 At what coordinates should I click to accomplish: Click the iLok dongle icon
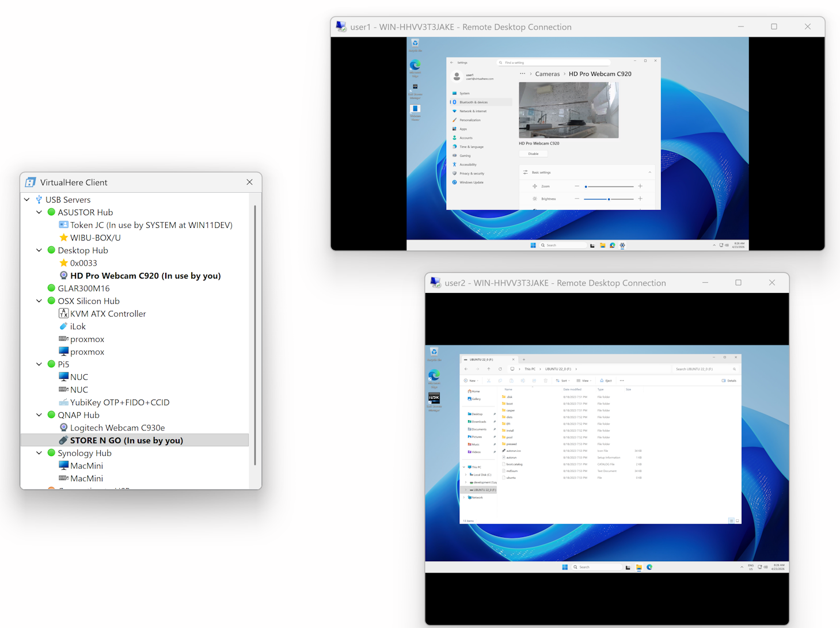click(64, 326)
